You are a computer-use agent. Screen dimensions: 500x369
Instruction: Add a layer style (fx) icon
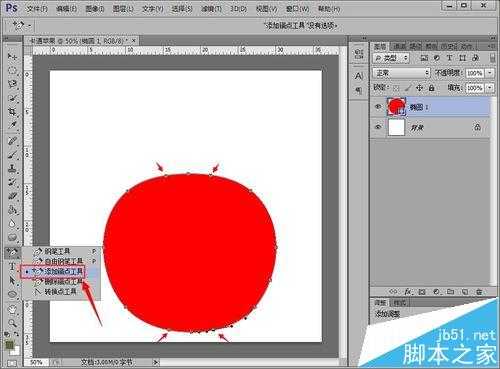(x=408, y=292)
